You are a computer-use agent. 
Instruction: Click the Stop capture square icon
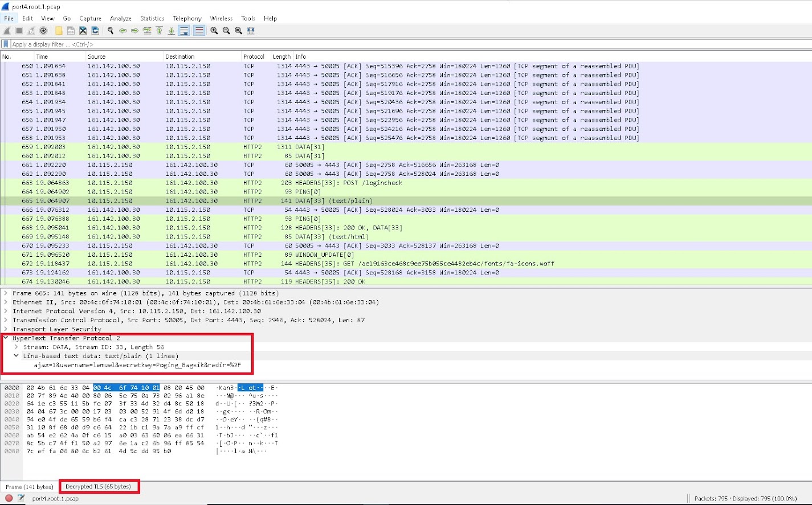19,31
